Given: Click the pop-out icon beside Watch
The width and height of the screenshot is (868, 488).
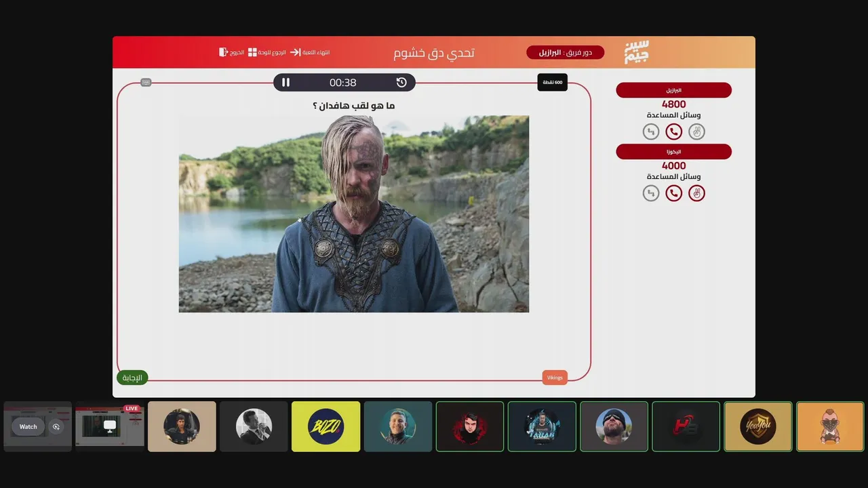Looking at the screenshot, I should [x=56, y=427].
